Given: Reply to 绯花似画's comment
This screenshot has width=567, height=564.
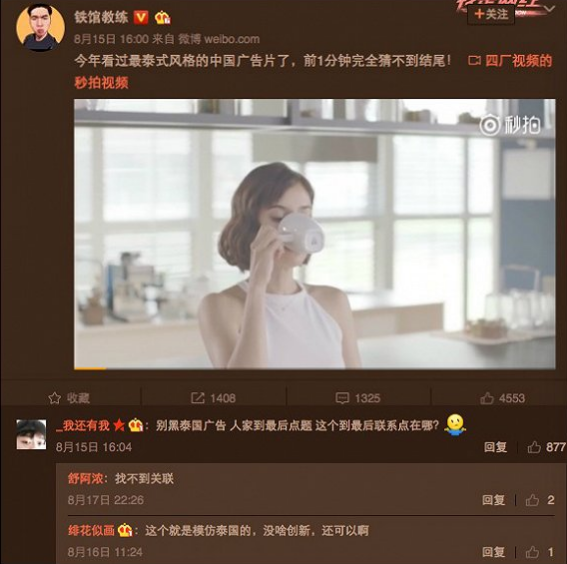Looking at the screenshot, I should 493,552.
